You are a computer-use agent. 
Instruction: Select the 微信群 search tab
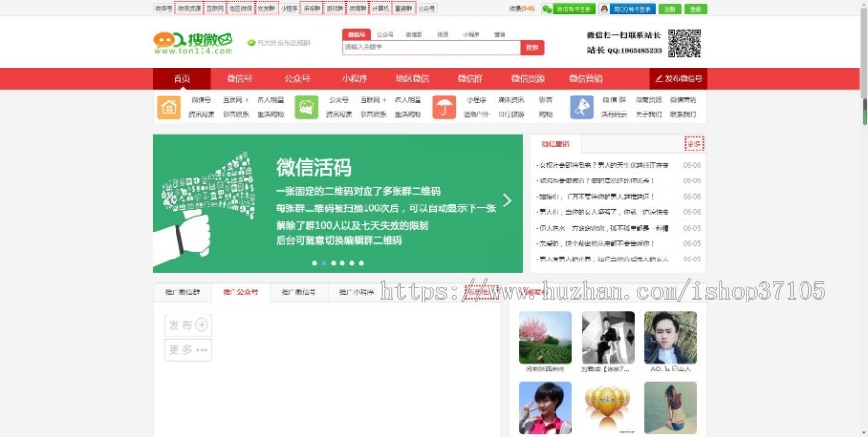[x=414, y=35]
